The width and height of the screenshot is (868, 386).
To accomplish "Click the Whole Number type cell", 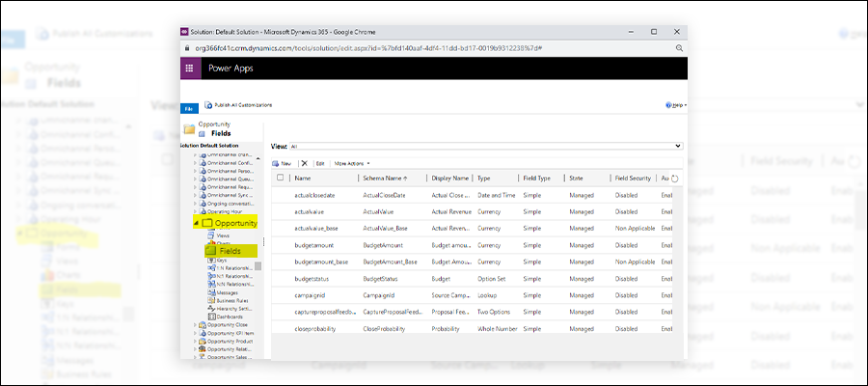I will click(497, 328).
